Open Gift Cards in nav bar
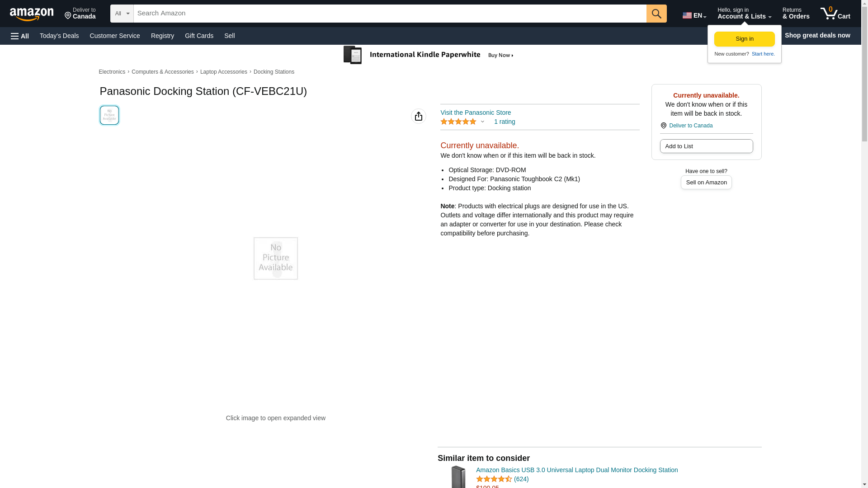Viewport: 868px width, 488px height. tap(199, 36)
